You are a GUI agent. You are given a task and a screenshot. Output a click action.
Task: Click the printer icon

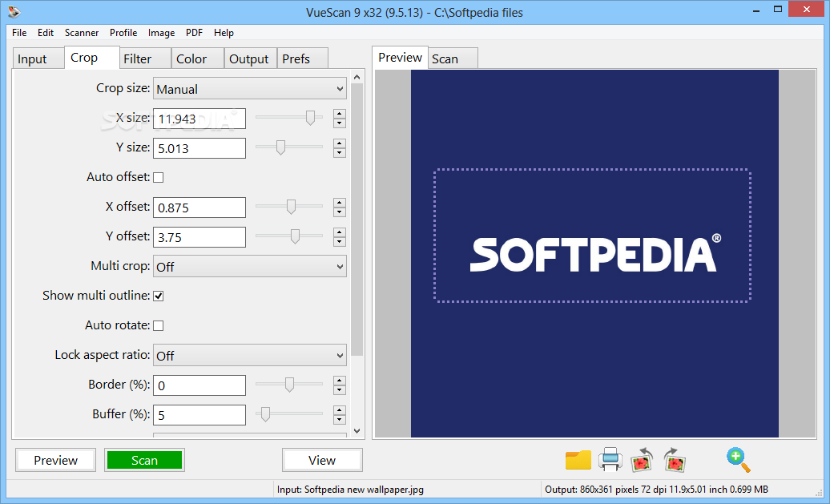pyautogui.click(x=610, y=460)
